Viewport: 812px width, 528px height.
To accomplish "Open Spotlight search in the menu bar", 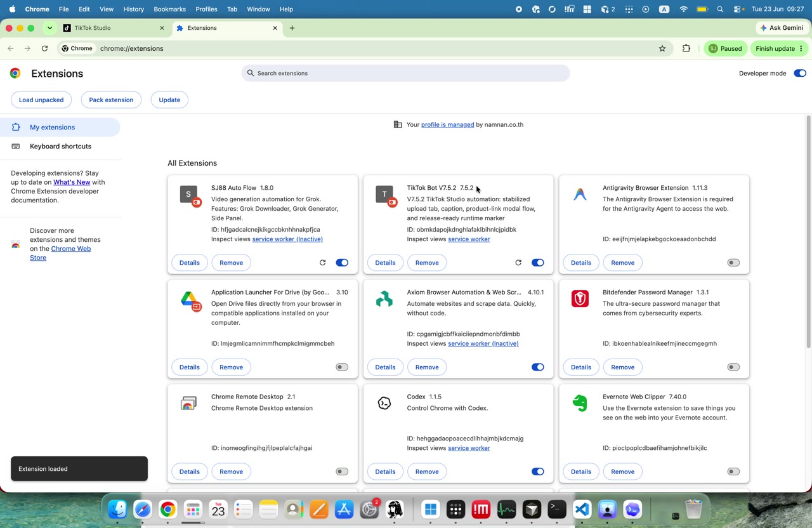I will coord(720,10).
